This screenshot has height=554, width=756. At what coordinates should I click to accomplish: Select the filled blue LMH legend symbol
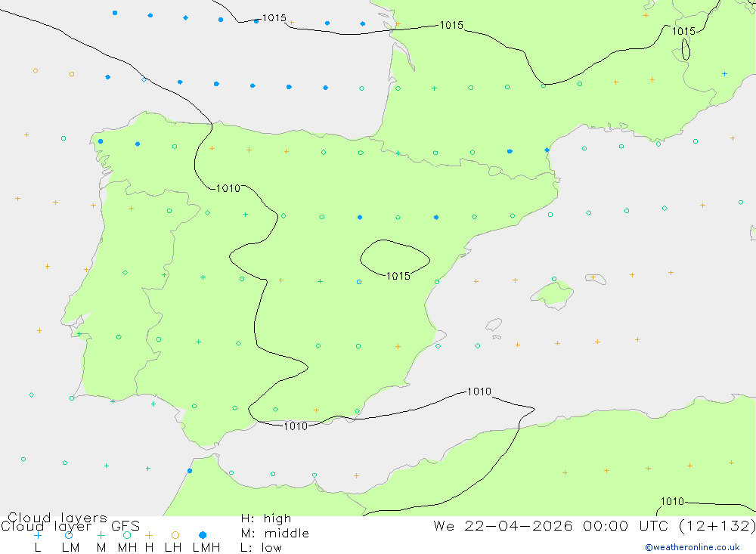click(203, 535)
